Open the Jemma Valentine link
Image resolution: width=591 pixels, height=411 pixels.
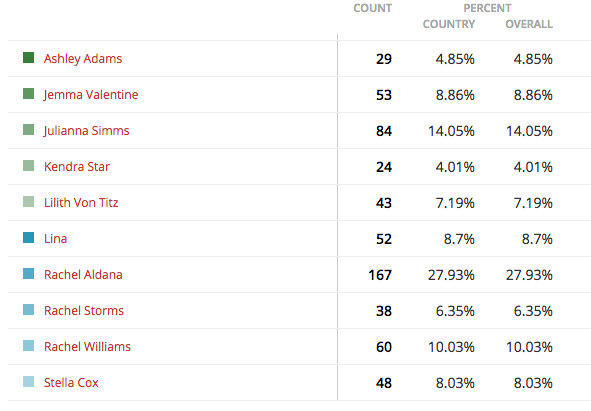(91, 95)
